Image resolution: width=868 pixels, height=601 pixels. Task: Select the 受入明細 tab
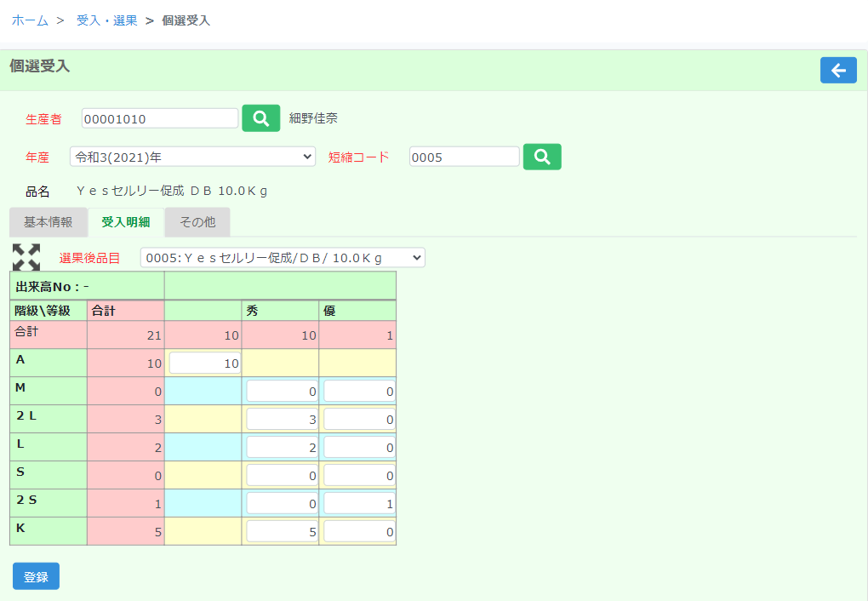tap(126, 222)
